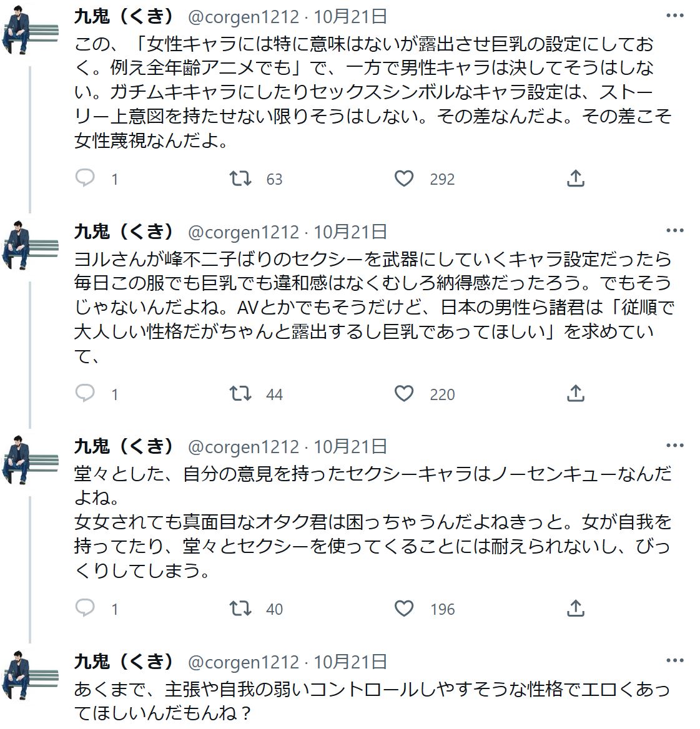Screen dimensions: 700x729
Task: Open more options for the first tweet
Action: [x=675, y=16]
